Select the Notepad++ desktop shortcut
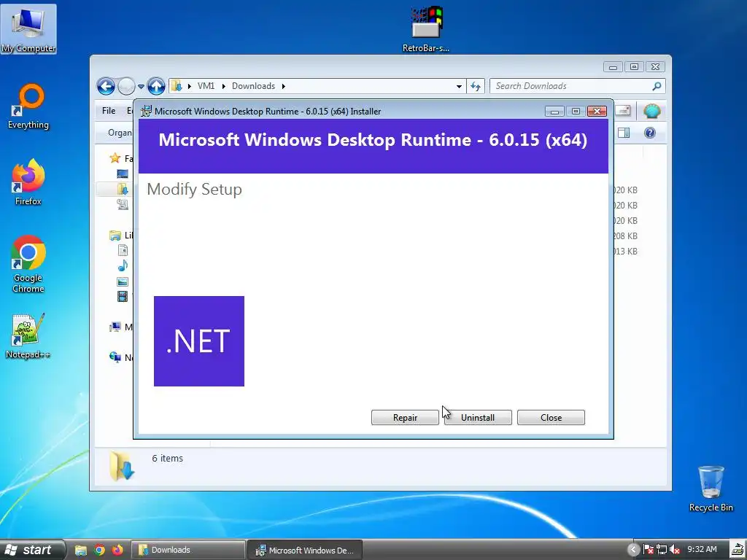This screenshot has height=560, width=747. (x=28, y=336)
